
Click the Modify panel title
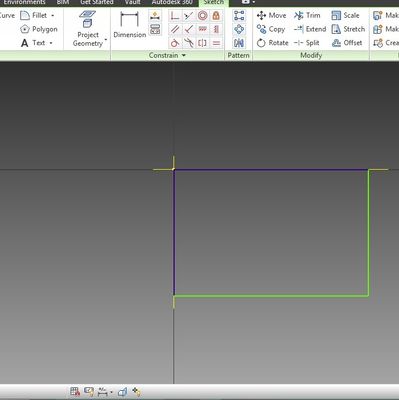[311, 55]
